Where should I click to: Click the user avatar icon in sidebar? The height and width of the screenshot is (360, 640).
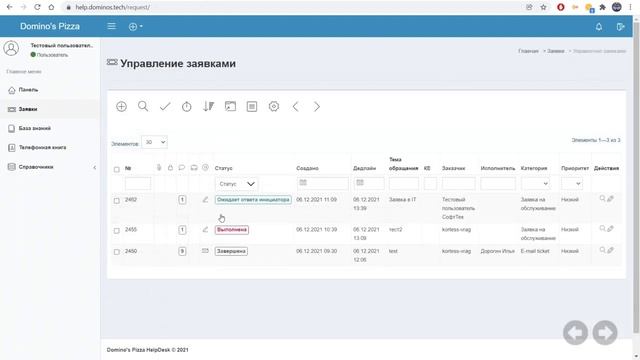coord(11,49)
